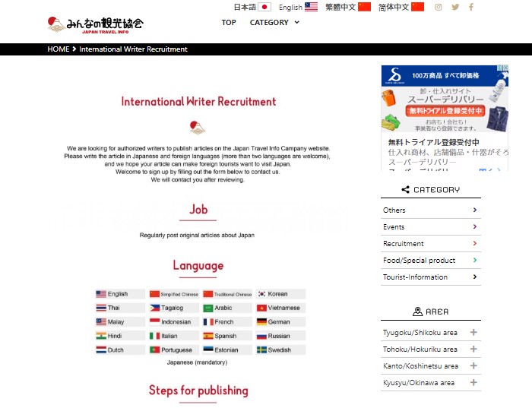Click the Portuguese flag icon
This screenshot has height=408, width=532.
point(155,349)
